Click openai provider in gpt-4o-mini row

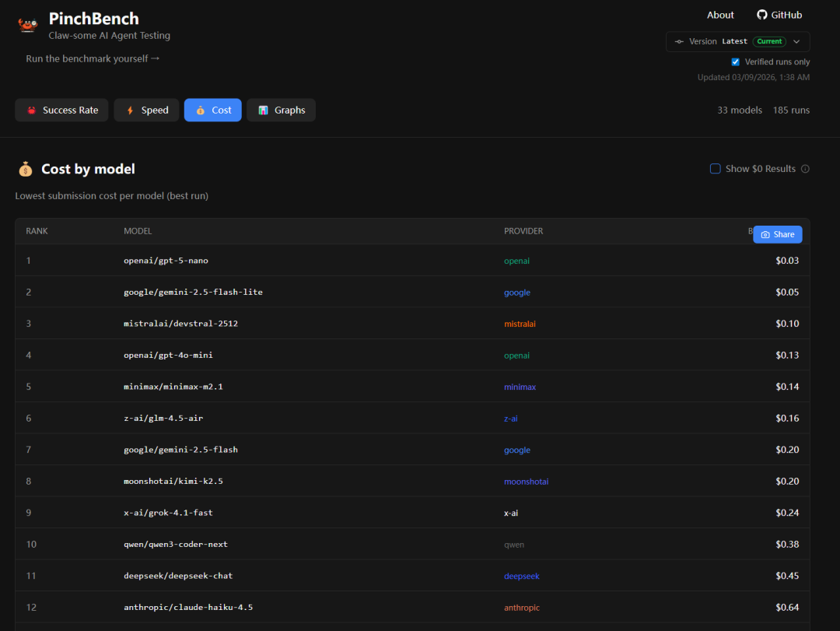pyautogui.click(x=516, y=356)
